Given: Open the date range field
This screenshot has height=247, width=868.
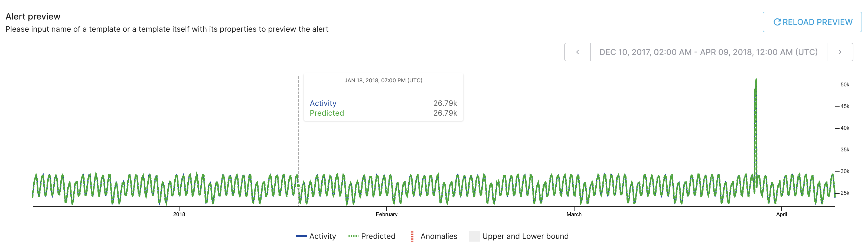Looking at the screenshot, I should [x=709, y=52].
